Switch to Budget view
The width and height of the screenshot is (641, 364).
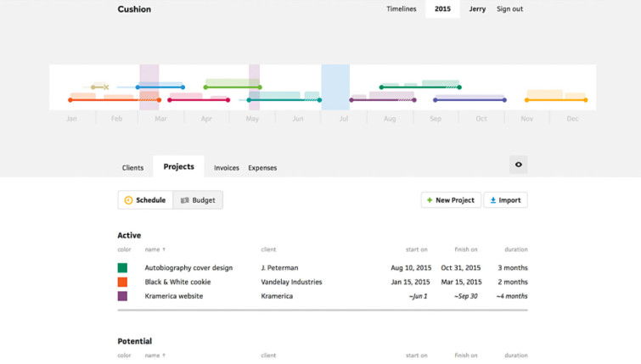(x=198, y=200)
